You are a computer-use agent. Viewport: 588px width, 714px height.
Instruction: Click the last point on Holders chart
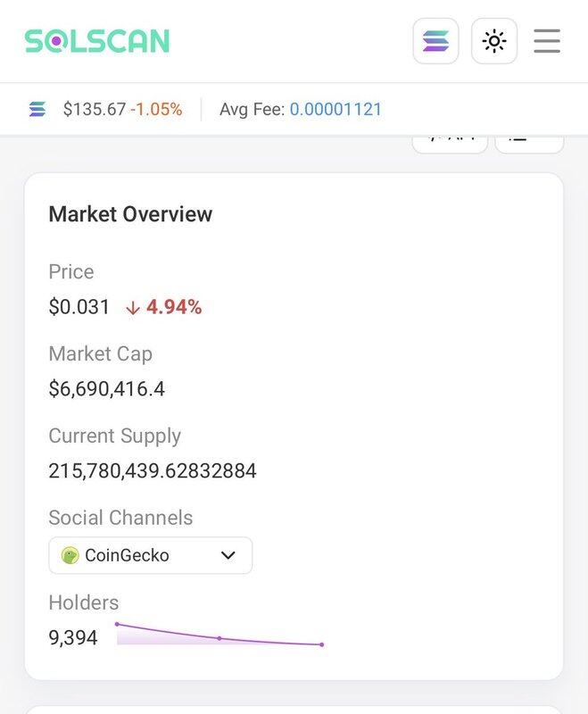(321, 644)
